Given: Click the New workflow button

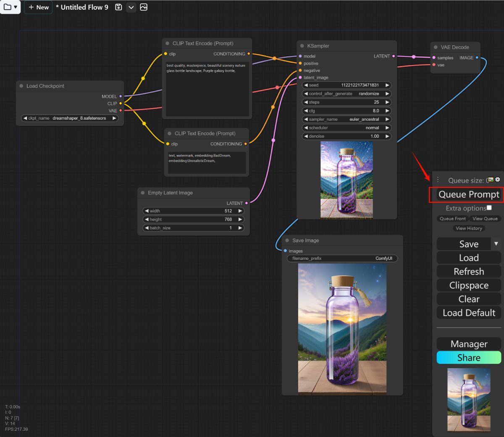Looking at the screenshot, I should pos(38,7).
